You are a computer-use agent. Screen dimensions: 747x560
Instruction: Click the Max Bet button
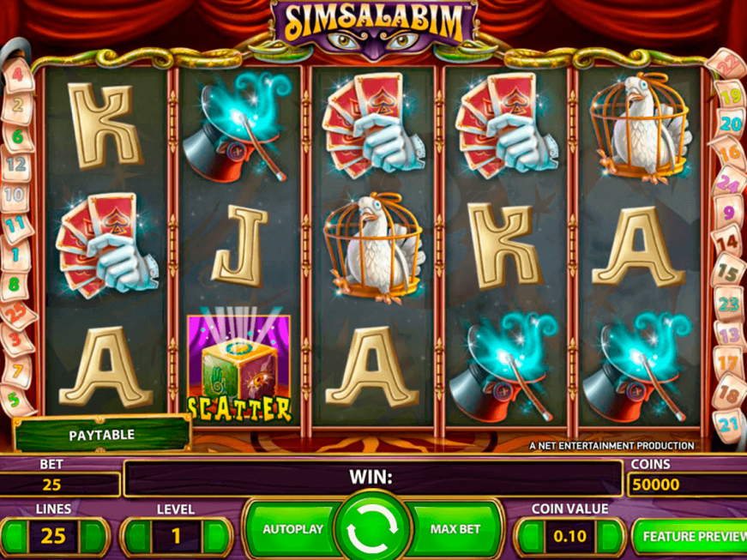[455, 529]
